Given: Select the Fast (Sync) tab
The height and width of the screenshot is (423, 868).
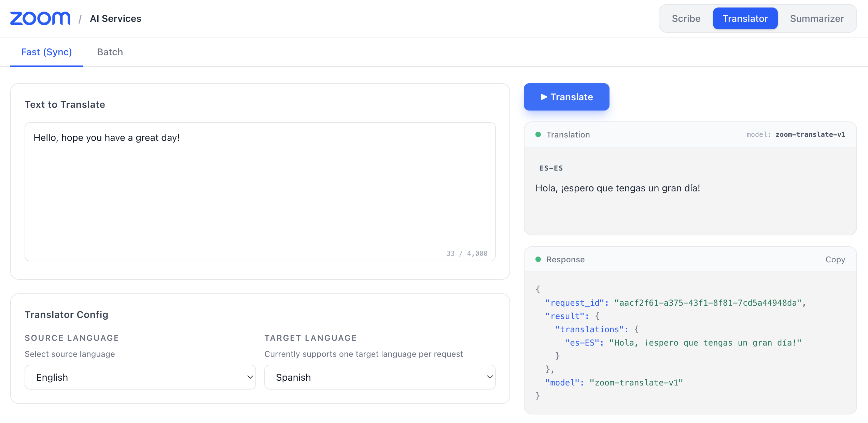Looking at the screenshot, I should pyautogui.click(x=47, y=52).
